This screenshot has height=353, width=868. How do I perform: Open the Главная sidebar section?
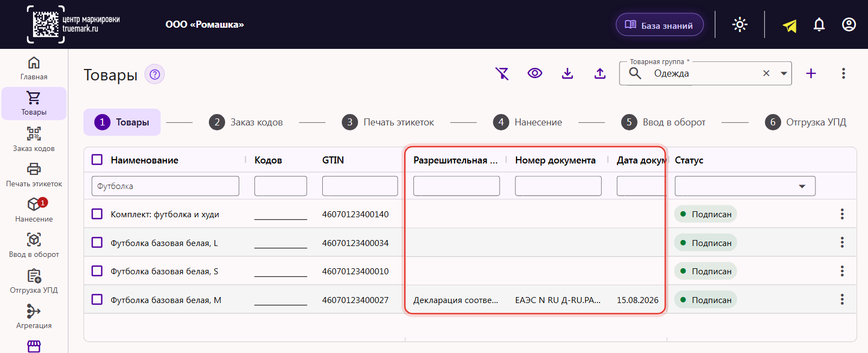click(34, 68)
